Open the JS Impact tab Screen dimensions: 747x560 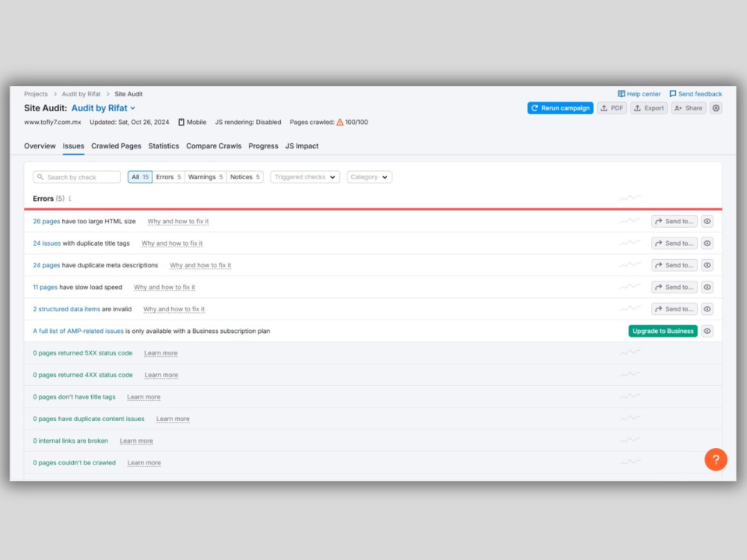302,146
